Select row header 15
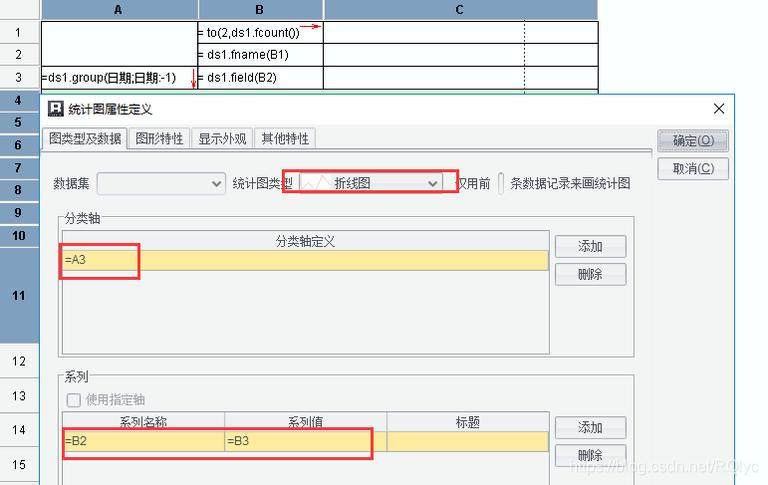The height and width of the screenshot is (485, 768). click(x=19, y=464)
